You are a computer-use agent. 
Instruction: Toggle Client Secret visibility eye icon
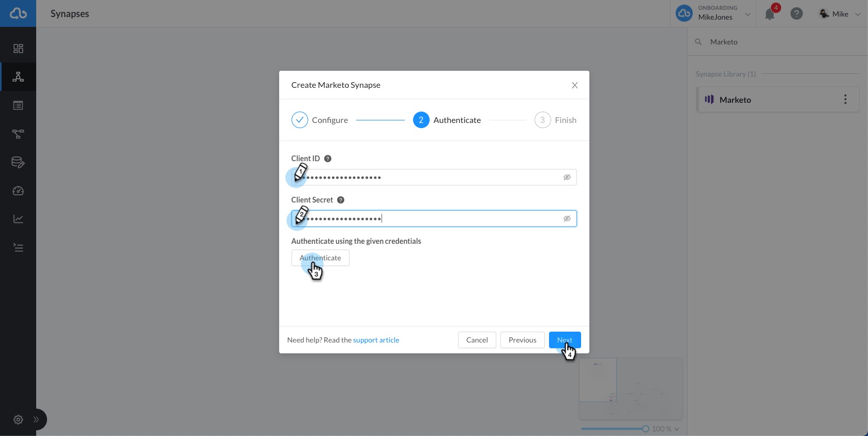tap(567, 219)
